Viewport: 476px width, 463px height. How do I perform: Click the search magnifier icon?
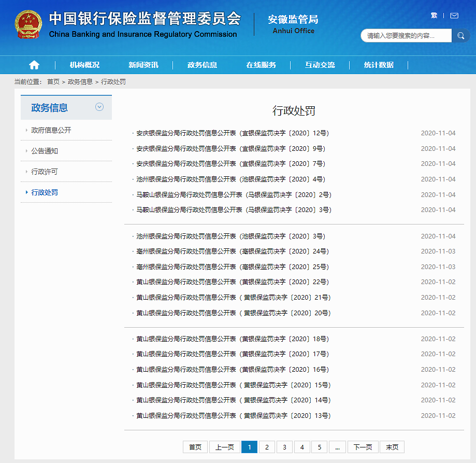click(x=460, y=35)
